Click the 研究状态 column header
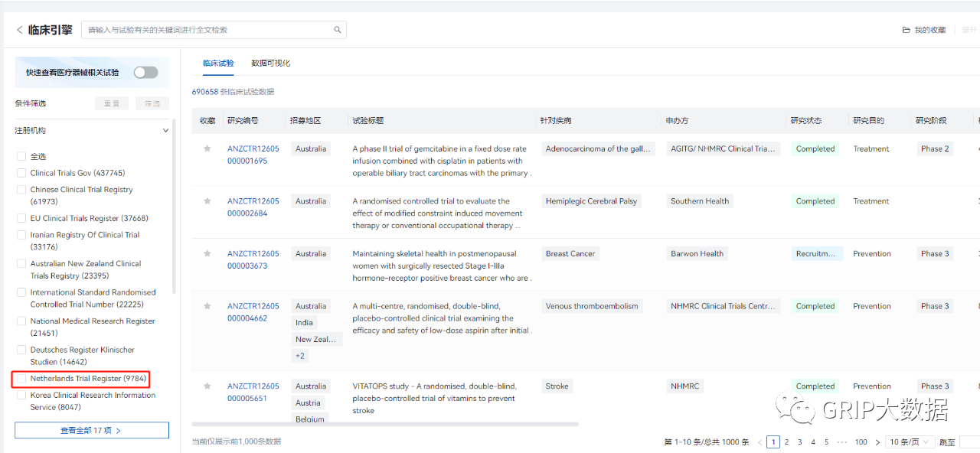980x453 pixels. 805,121
